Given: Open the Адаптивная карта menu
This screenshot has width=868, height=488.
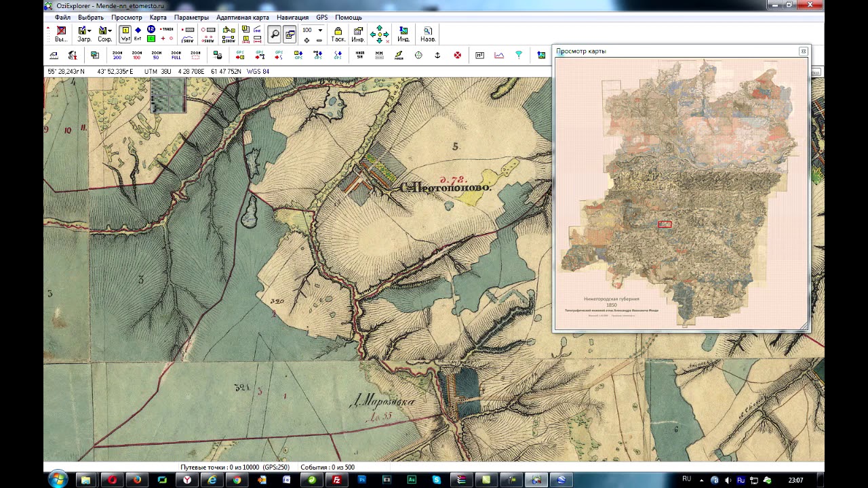Looking at the screenshot, I should point(243,18).
